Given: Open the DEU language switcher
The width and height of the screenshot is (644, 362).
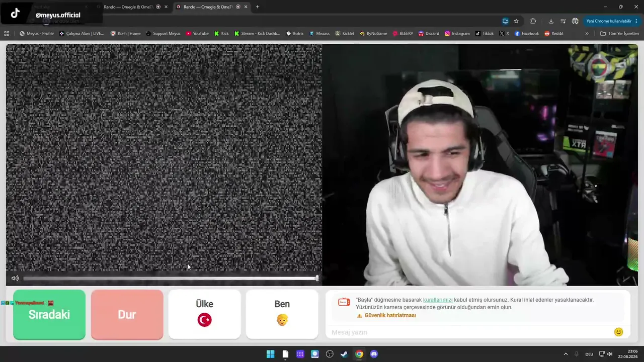Looking at the screenshot, I should pyautogui.click(x=589, y=354).
